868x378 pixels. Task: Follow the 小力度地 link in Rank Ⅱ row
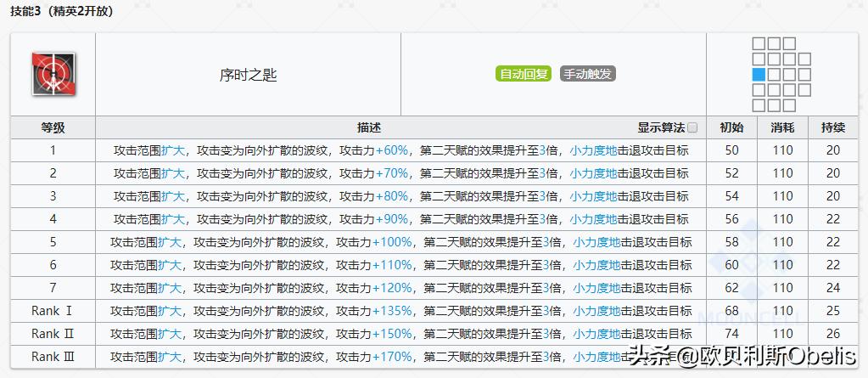[596, 334]
